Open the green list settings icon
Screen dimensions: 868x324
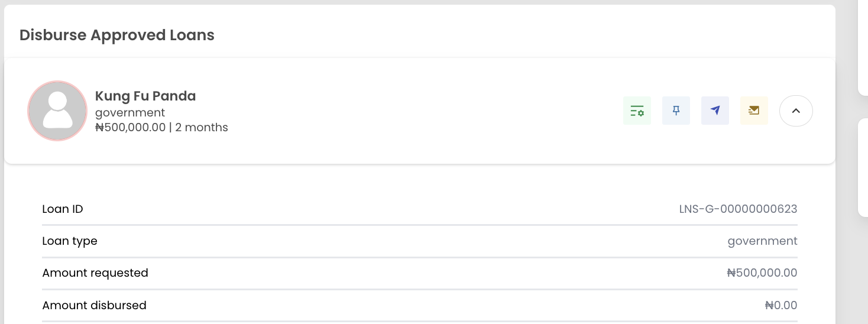pos(637,111)
